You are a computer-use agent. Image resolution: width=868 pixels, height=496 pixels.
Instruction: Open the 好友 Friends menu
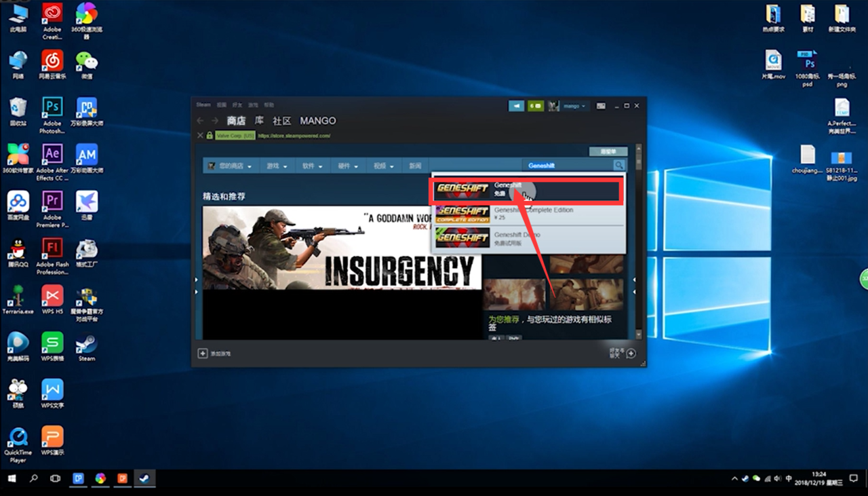click(237, 105)
